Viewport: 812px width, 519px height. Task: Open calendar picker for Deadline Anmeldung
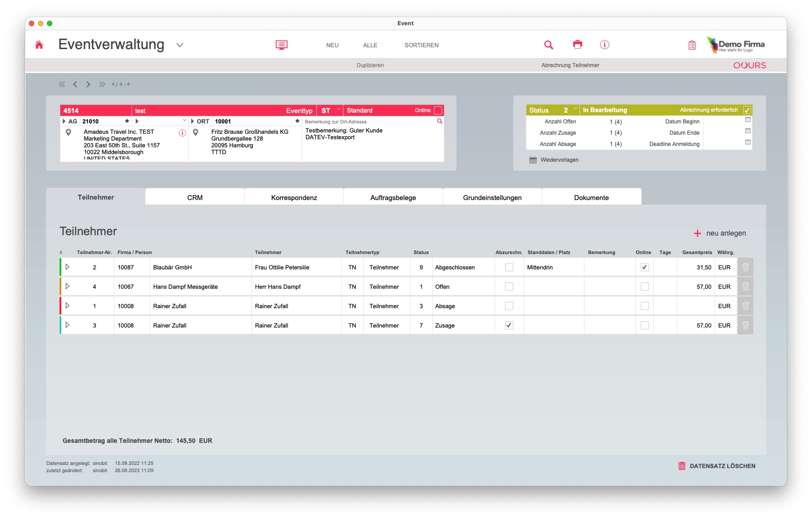click(748, 142)
